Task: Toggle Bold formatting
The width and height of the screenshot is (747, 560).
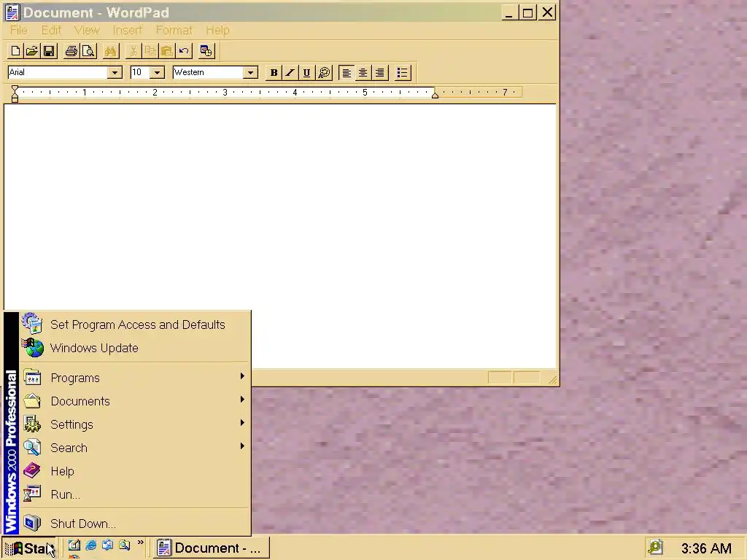Action: coord(274,72)
